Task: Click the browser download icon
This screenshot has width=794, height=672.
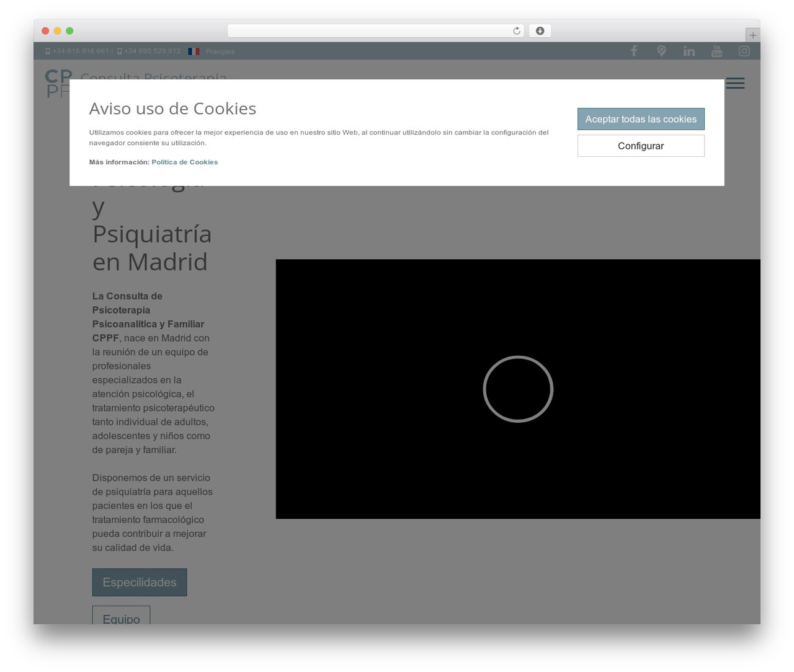Action: [540, 31]
